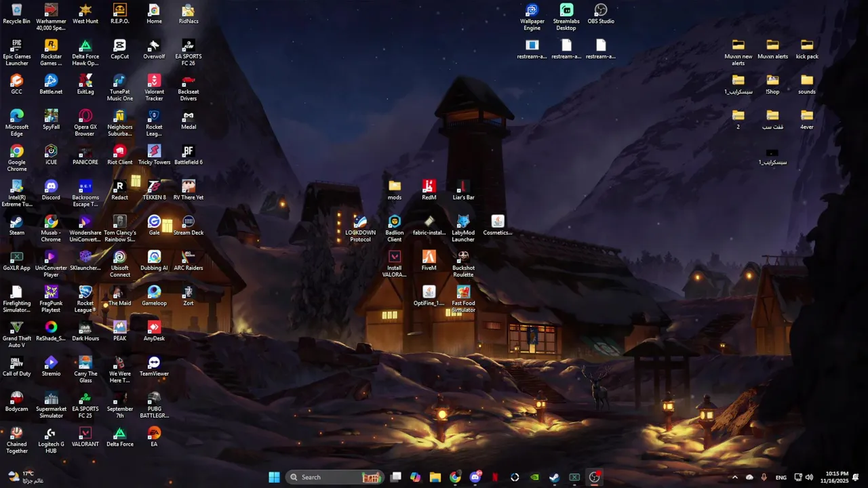Select the Battlefield 6 desktop icon

point(189,155)
